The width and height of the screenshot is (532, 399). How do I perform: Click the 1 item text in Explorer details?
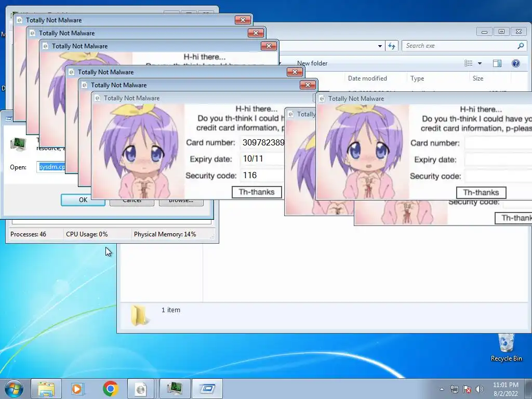(170, 310)
